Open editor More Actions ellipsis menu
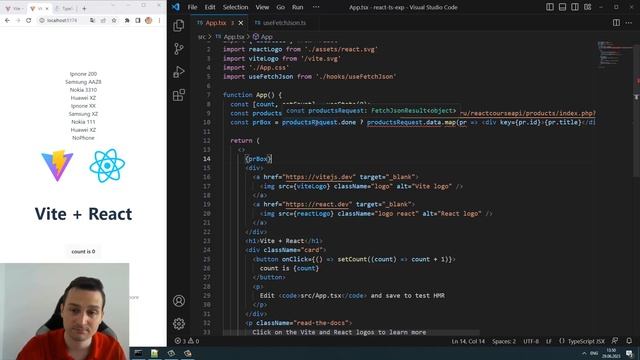 click(x=629, y=23)
